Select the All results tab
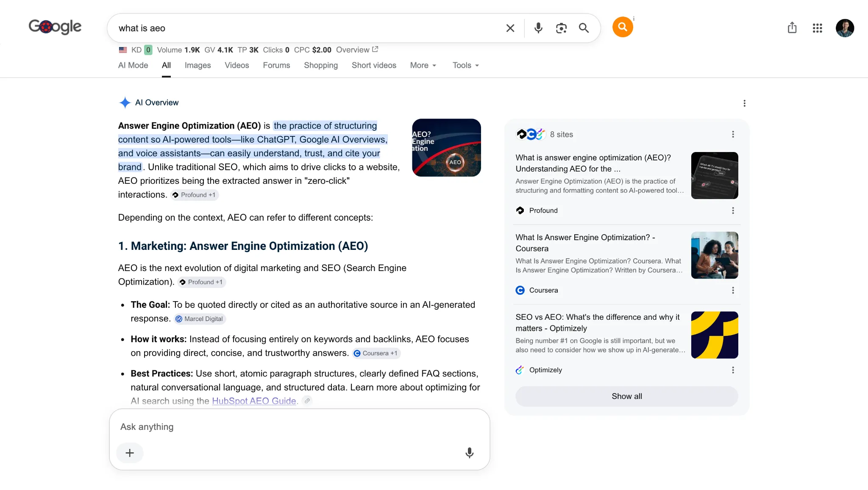 pos(166,65)
